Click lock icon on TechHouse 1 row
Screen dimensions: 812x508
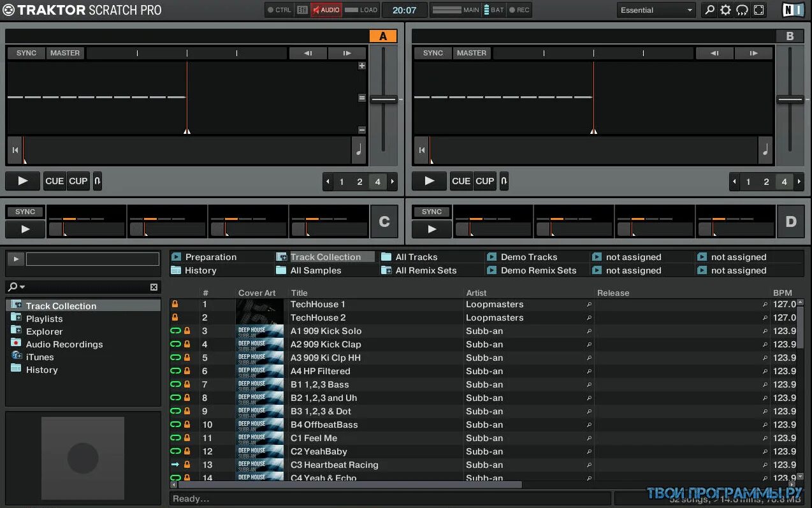[175, 305]
